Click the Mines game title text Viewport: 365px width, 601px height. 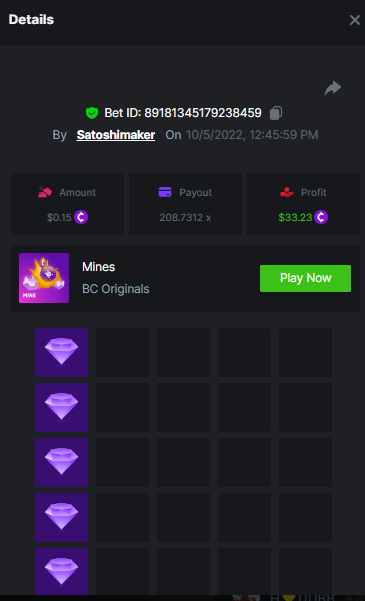pyautogui.click(x=99, y=267)
